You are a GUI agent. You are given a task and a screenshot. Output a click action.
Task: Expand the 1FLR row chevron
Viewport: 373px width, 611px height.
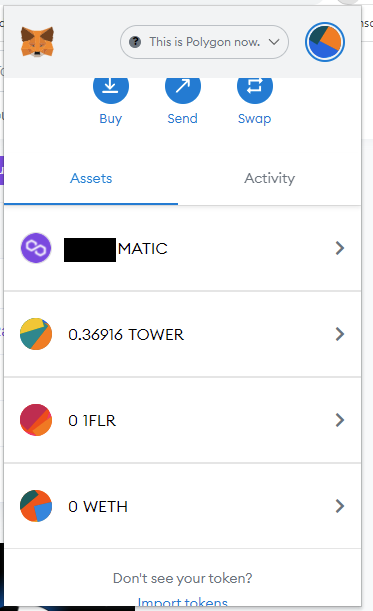pyautogui.click(x=340, y=420)
